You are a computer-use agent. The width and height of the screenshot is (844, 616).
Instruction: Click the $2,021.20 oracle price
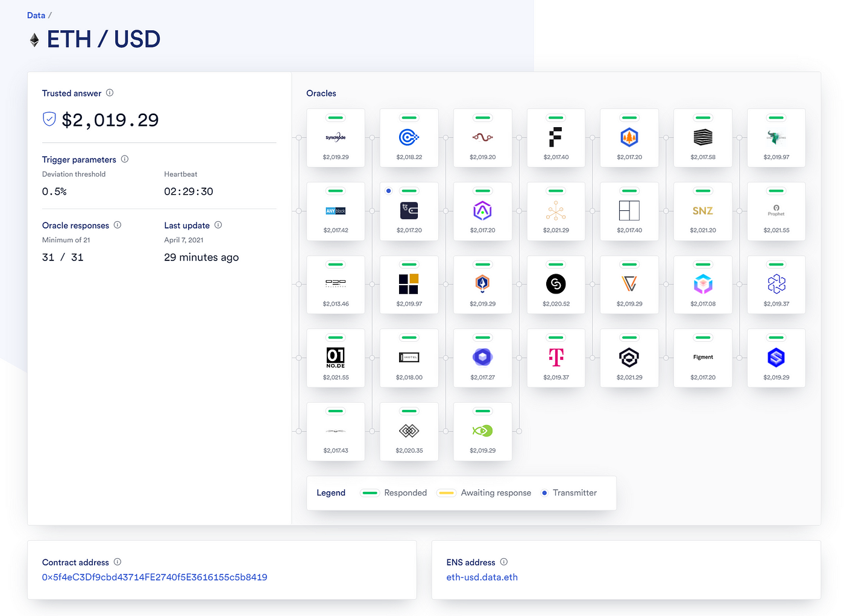[703, 230]
